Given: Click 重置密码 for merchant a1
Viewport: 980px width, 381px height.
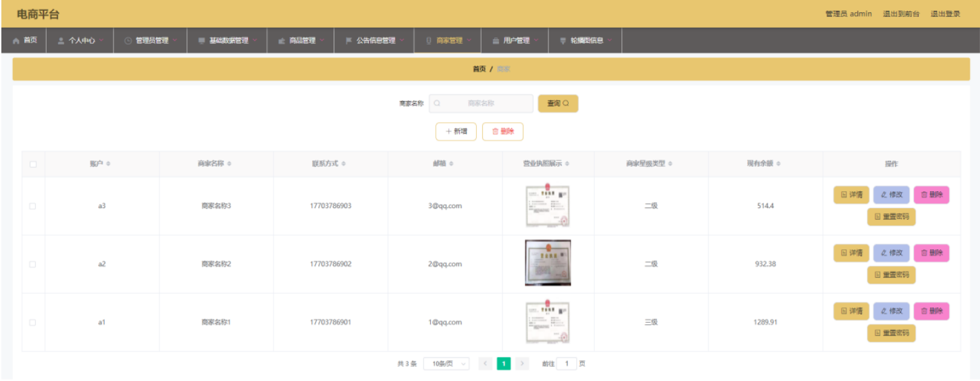Looking at the screenshot, I should [x=892, y=333].
